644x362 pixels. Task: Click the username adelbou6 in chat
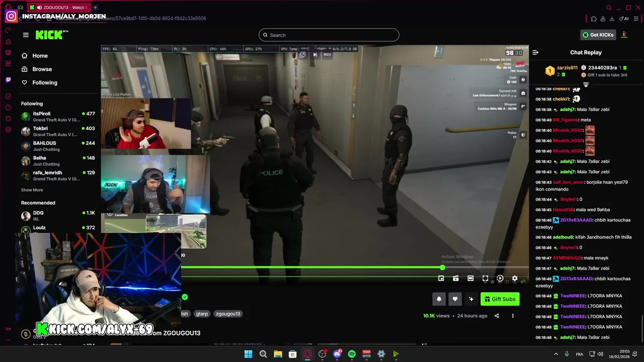tap(562, 237)
